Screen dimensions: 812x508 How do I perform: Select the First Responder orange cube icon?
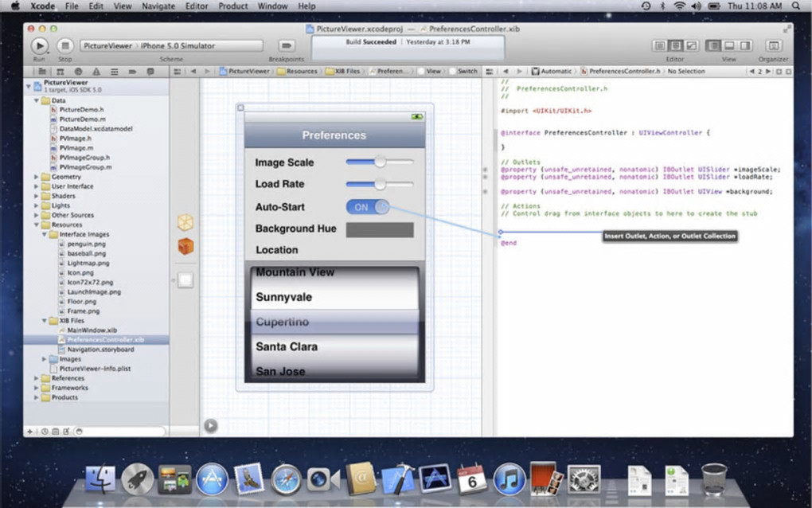(x=185, y=247)
